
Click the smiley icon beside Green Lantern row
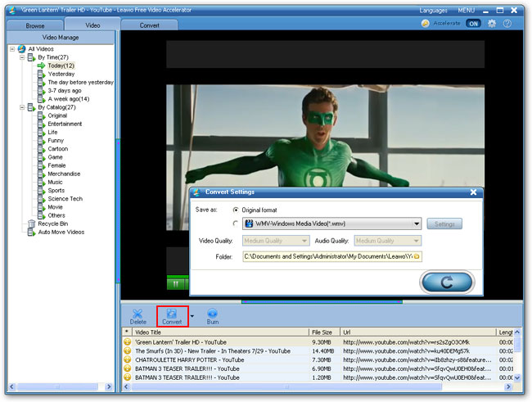(x=127, y=342)
